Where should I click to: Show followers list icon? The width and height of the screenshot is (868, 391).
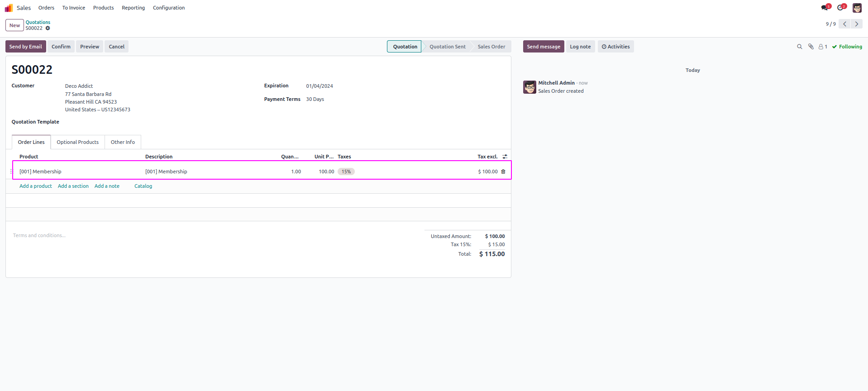(823, 47)
